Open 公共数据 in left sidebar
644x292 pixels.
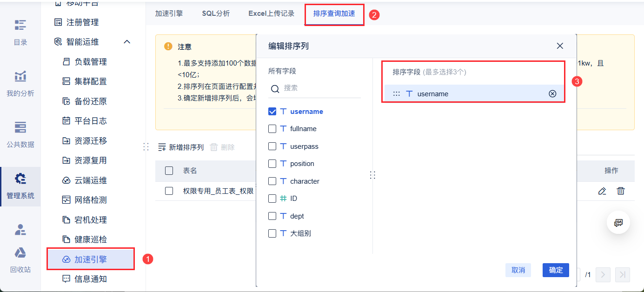pos(20,134)
